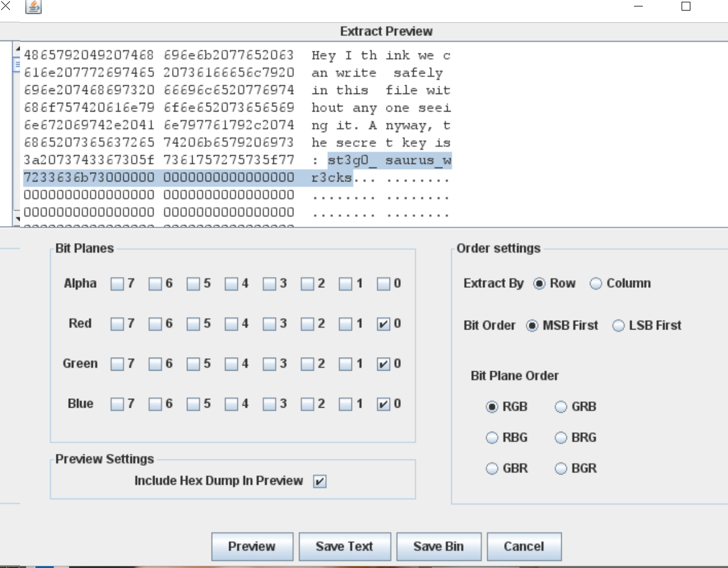Image resolution: width=728 pixels, height=568 pixels.
Task: Select MSB First bit order
Action: click(532, 326)
